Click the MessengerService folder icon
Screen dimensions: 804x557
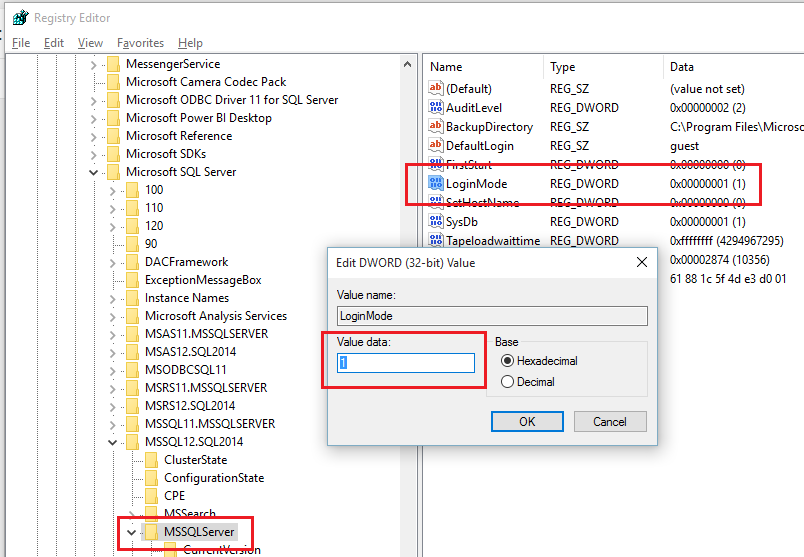pyautogui.click(x=113, y=64)
